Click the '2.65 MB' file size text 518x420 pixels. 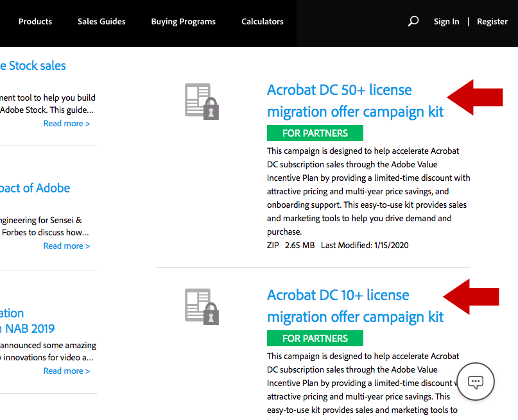(300, 245)
